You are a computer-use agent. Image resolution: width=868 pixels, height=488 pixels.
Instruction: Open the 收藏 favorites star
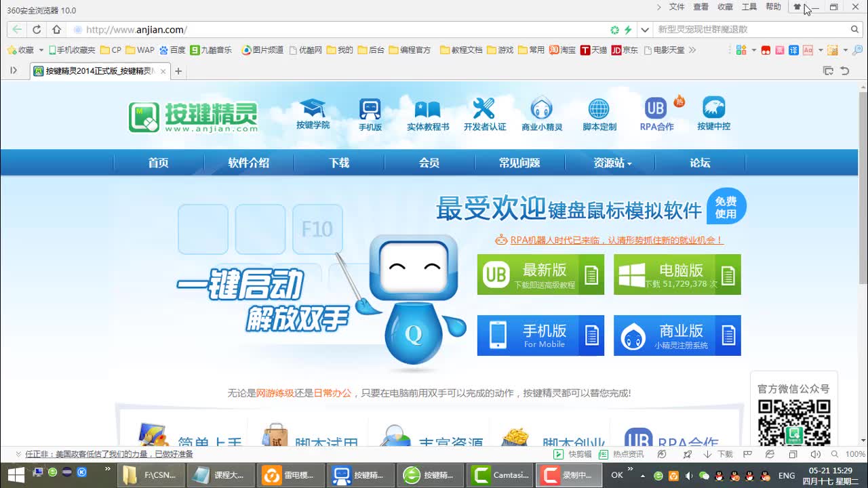pyautogui.click(x=20, y=49)
